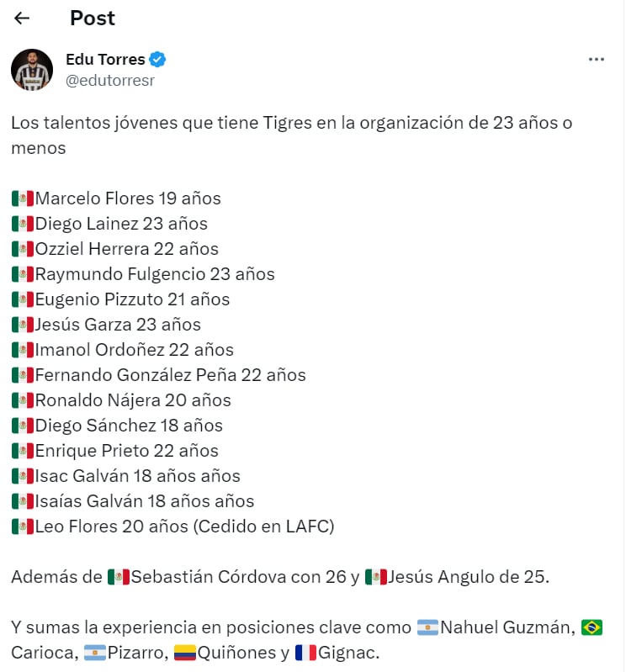This screenshot has height=672, width=626.
Task: Click the Mexican flag beside Isaías Galván
Action: coord(22,501)
